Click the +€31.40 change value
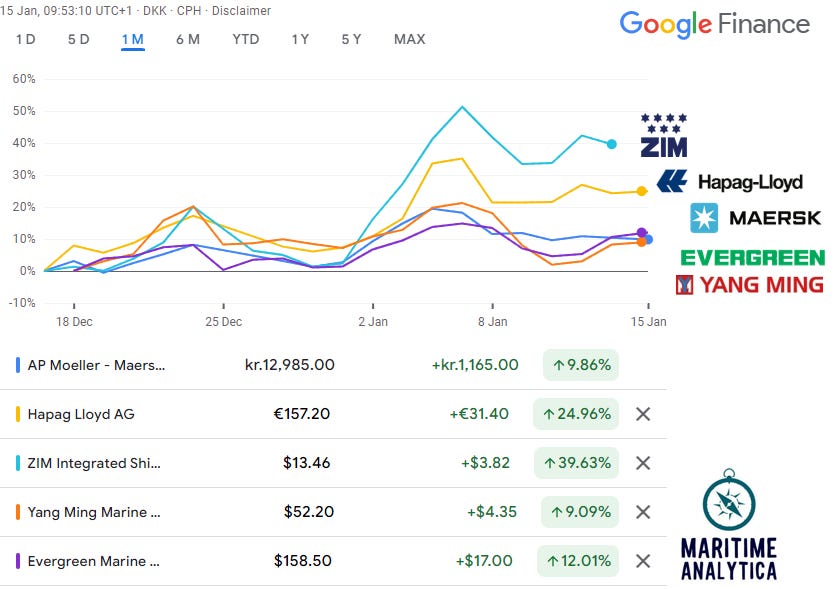Viewport: 835px width, 589px height. (479, 414)
